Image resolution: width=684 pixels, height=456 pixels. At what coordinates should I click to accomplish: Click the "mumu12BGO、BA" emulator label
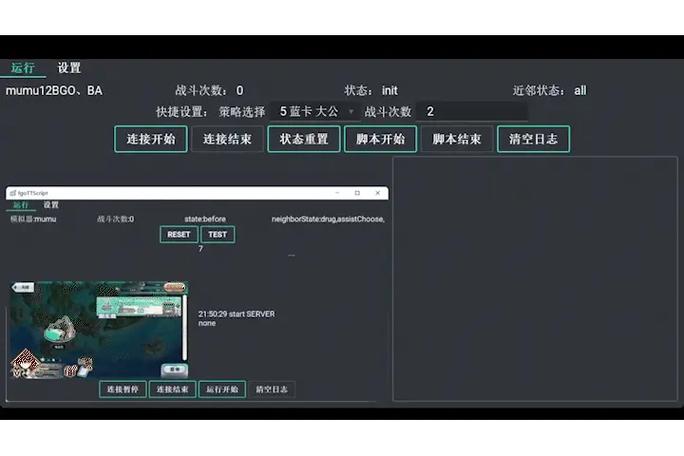[x=54, y=91]
